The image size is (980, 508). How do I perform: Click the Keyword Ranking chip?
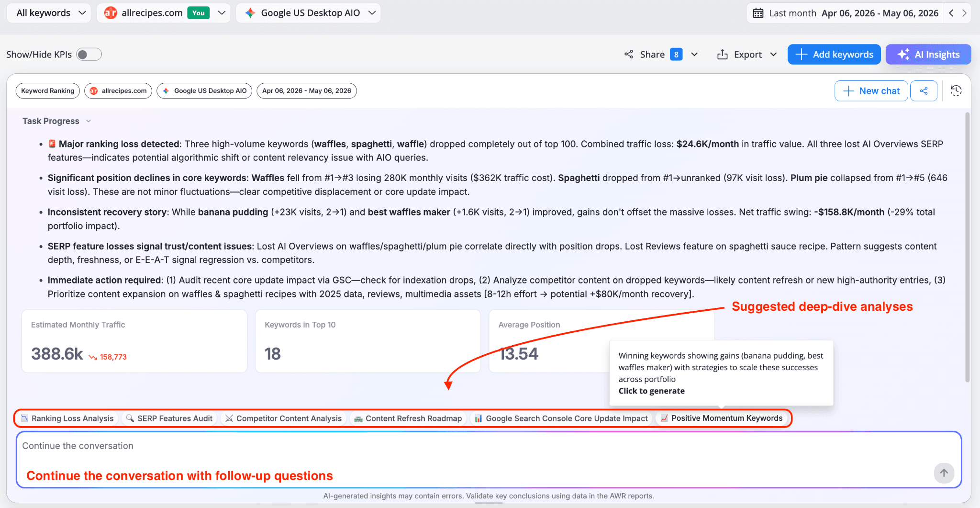tap(48, 91)
